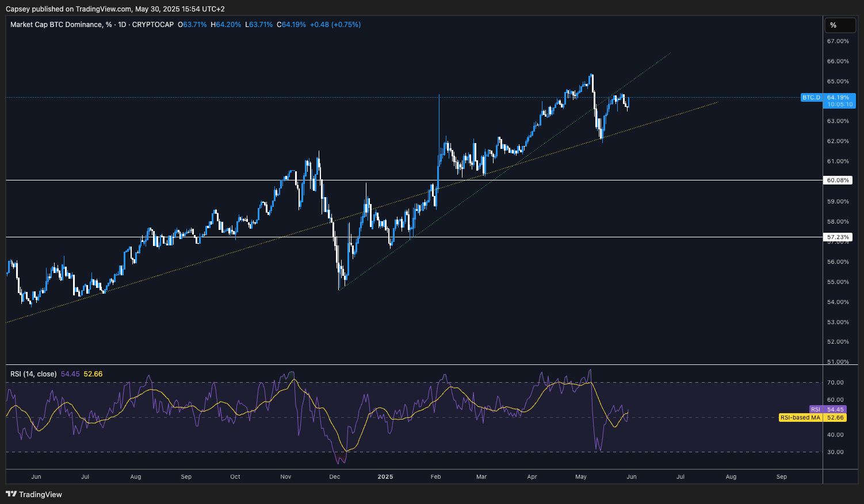Click the yellow RSI-based MA axis label
Image resolution: width=864 pixels, height=504 pixels.
coord(812,417)
